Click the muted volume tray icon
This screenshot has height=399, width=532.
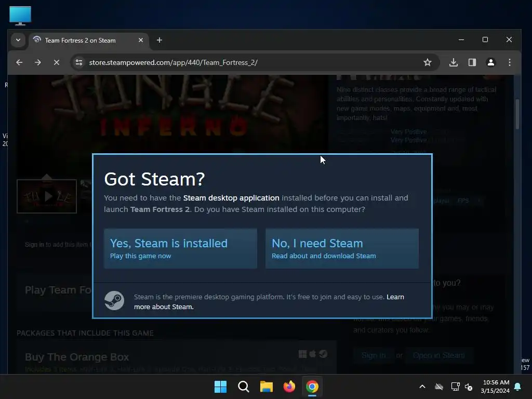[469, 387]
